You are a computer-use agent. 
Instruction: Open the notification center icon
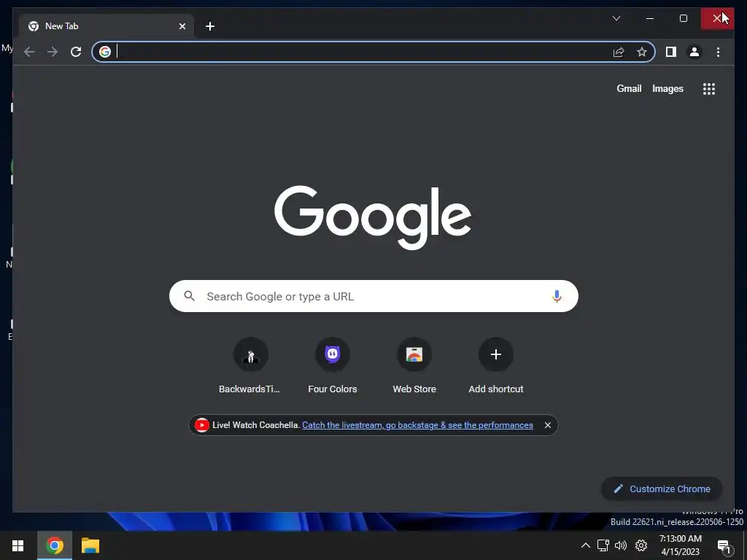[x=724, y=547]
